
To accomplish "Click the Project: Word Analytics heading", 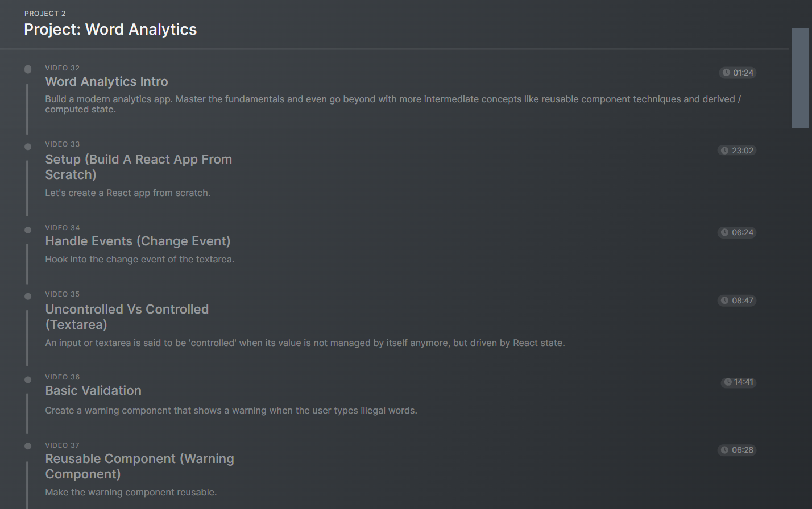I will coord(110,30).
